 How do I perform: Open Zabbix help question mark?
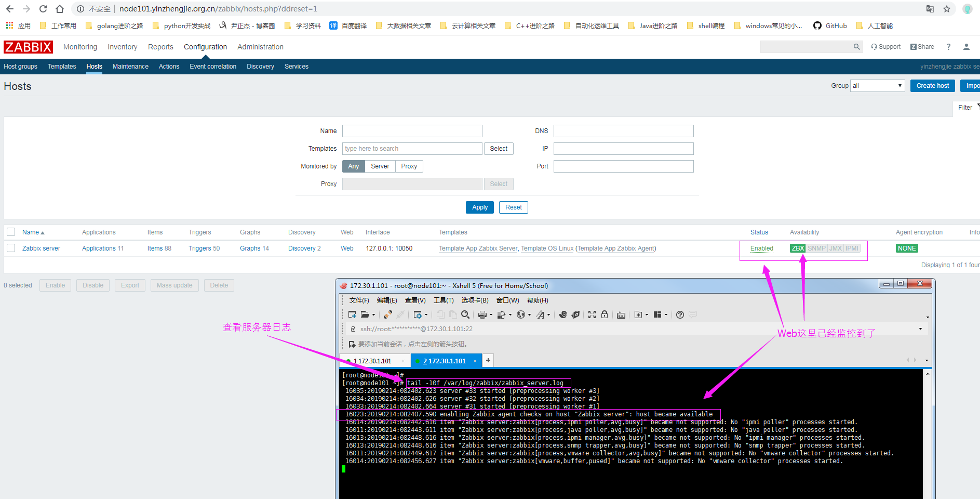pos(949,47)
